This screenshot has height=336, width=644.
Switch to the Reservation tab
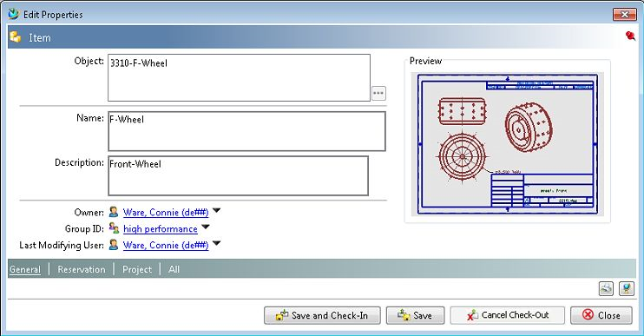pyautogui.click(x=82, y=269)
